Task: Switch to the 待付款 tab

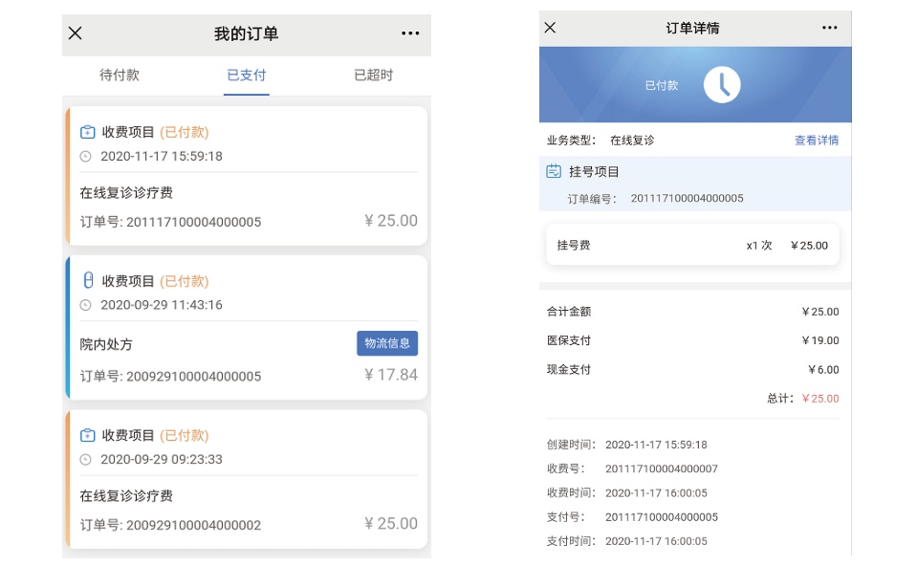Action: pos(120,75)
